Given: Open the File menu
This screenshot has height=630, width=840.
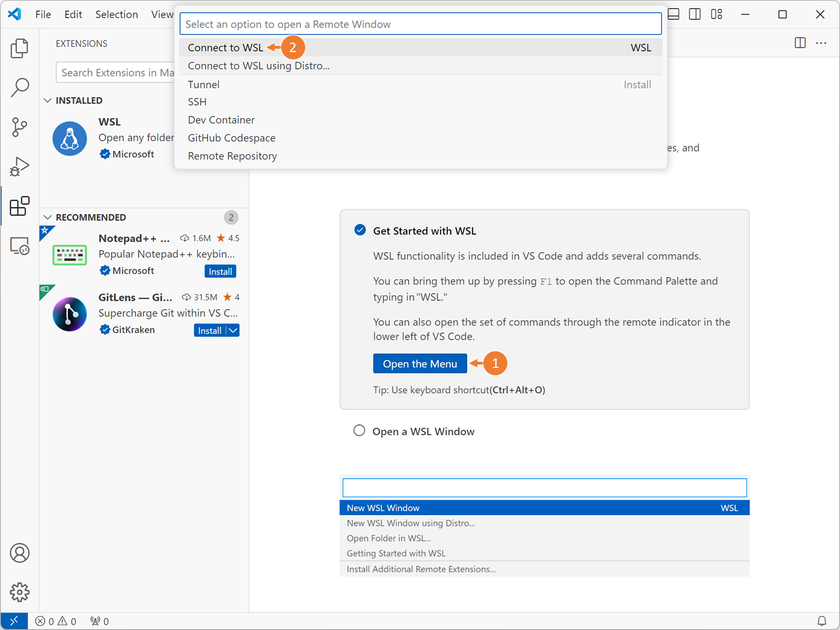Looking at the screenshot, I should click(43, 15).
